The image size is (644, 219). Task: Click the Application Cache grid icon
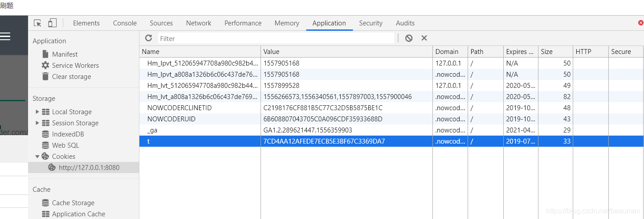(x=45, y=214)
